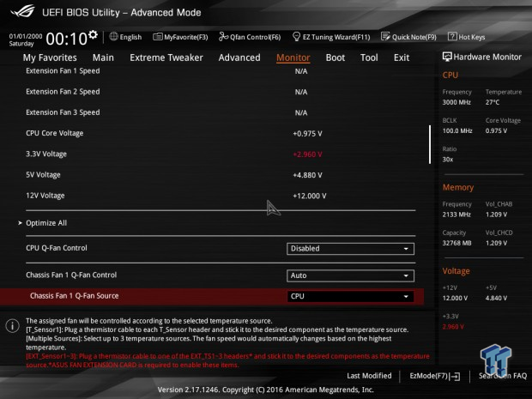Click 3000 MHz CPU frequency value

[456, 102]
